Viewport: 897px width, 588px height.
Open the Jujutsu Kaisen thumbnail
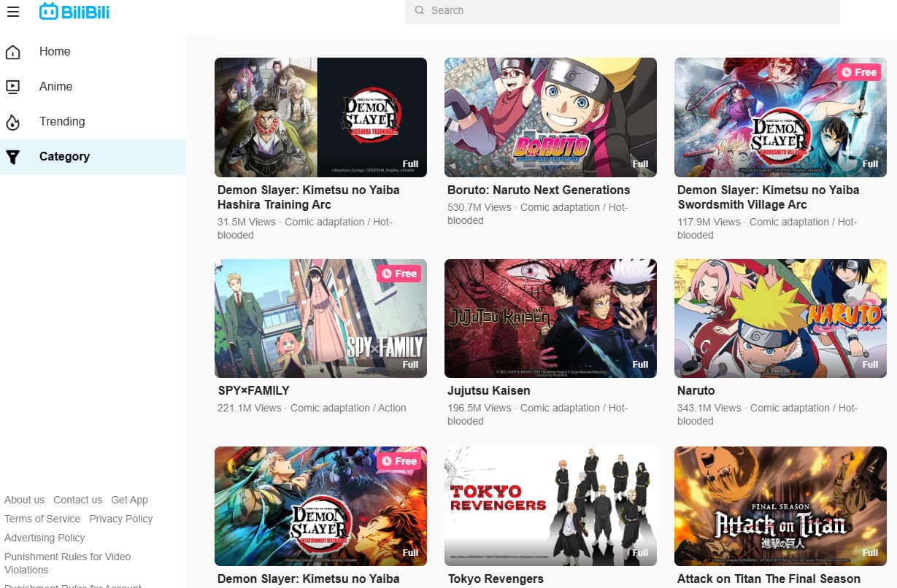[550, 318]
